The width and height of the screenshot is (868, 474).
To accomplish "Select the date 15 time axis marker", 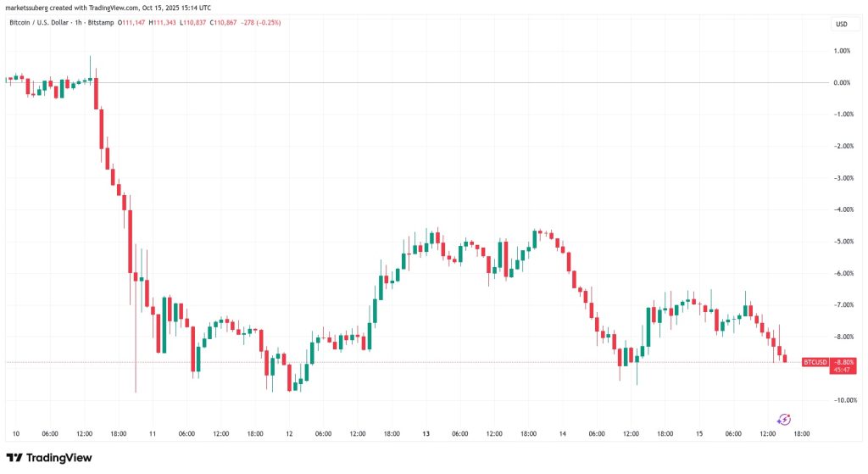I will [699, 433].
